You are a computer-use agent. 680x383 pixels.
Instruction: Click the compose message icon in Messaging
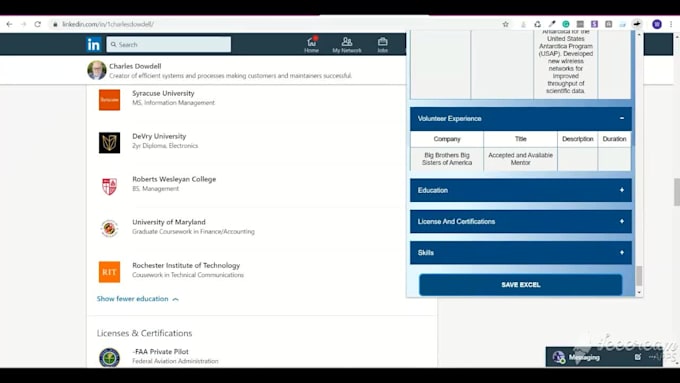point(638,357)
